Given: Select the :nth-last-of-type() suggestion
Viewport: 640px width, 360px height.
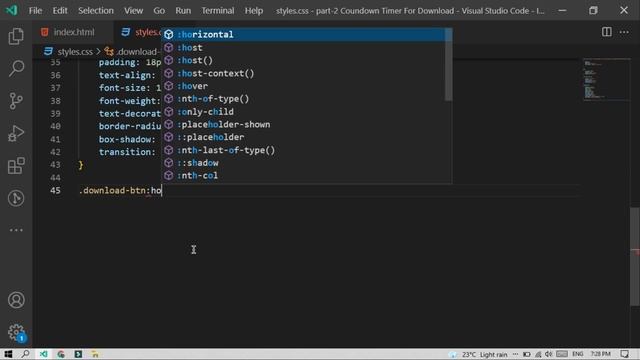Looking at the screenshot, I should (304, 150).
